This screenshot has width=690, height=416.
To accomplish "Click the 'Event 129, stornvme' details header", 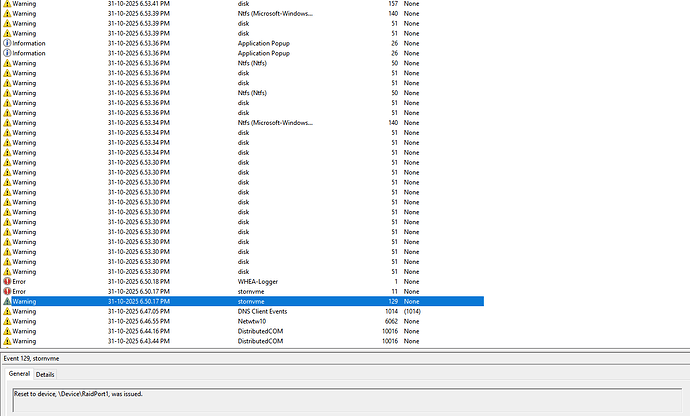I will 32,356.
